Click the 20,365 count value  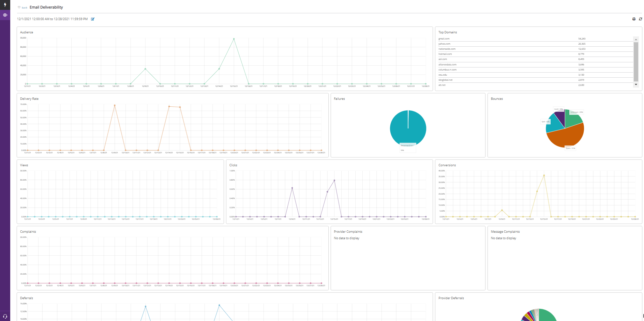(x=582, y=44)
